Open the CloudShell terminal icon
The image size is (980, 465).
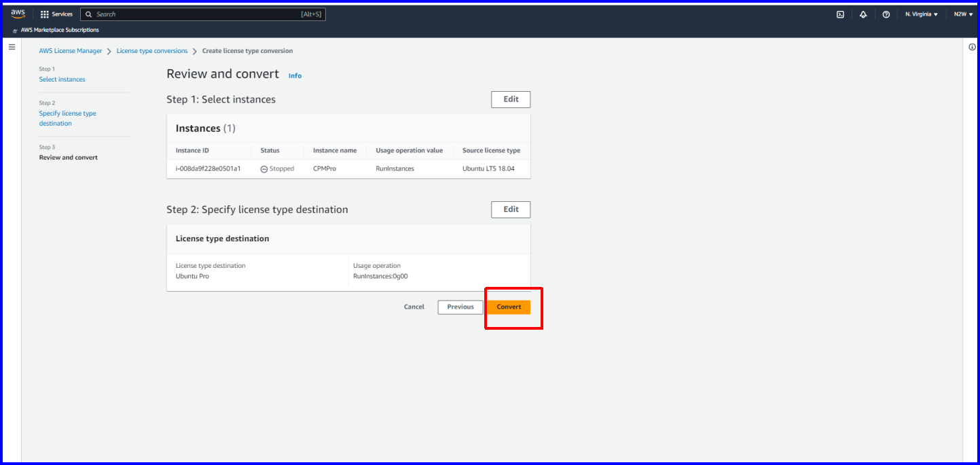[840, 14]
